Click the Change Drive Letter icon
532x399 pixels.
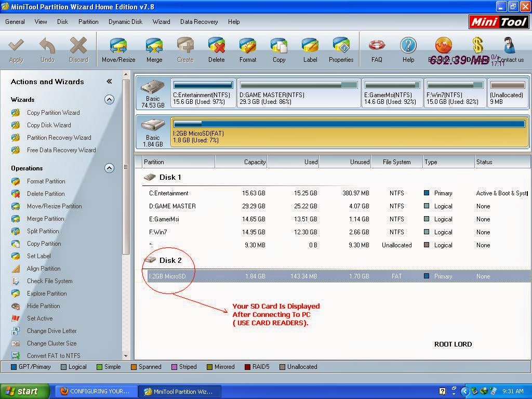(16, 331)
